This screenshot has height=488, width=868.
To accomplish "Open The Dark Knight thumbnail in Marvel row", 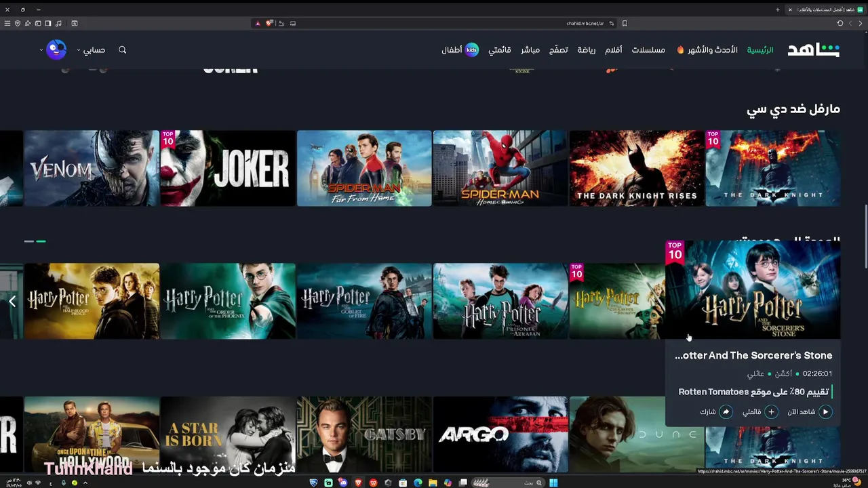I will 773,168.
